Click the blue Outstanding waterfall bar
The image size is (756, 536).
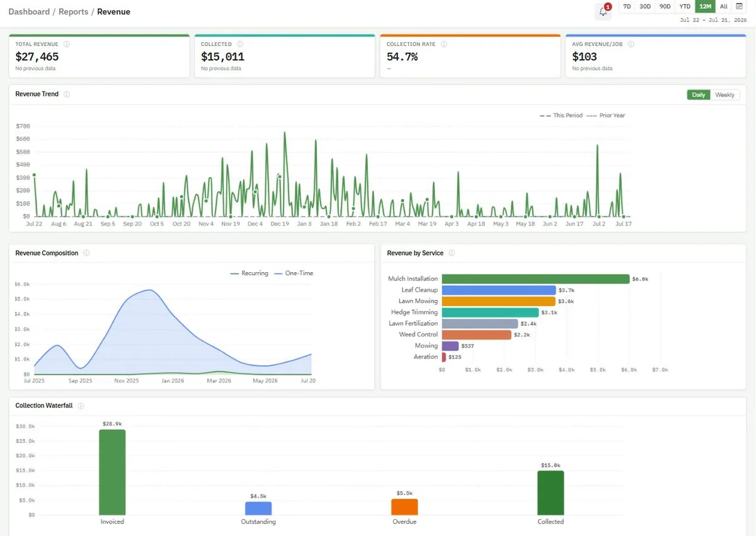click(258, 508)
